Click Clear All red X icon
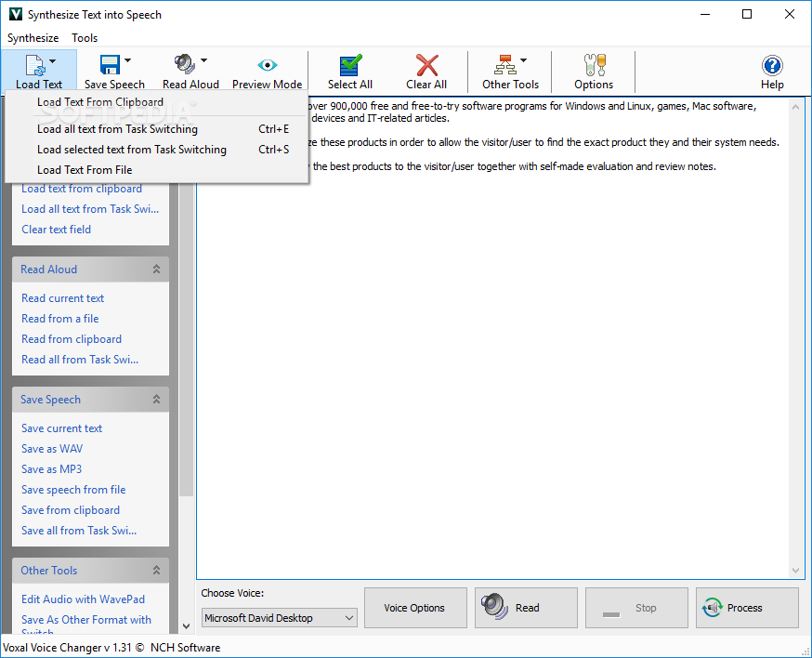The height and width of the screenshot is (658, 812). pos(426,65)
